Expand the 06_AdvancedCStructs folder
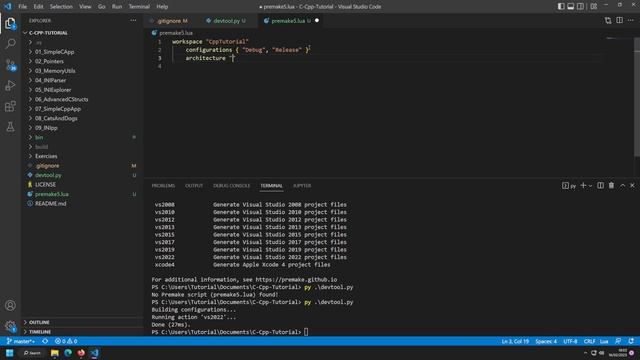 coord(82,99)
